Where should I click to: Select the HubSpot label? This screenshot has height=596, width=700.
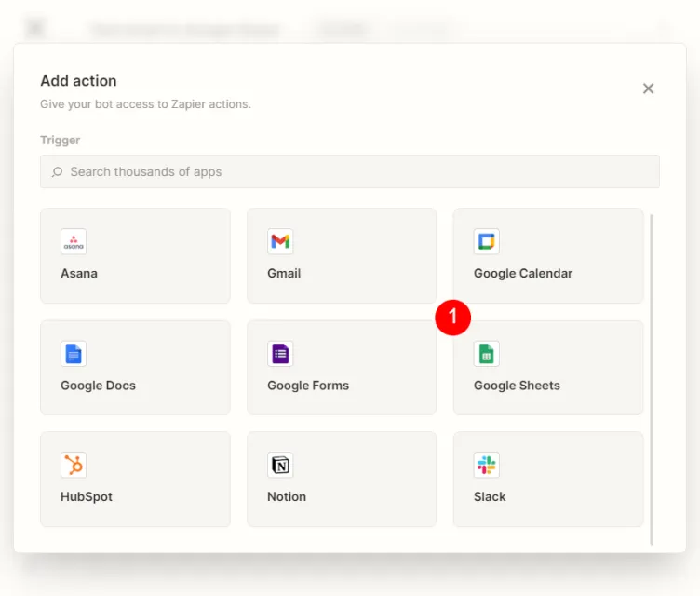pyautogui.click(x=87, y=496)
